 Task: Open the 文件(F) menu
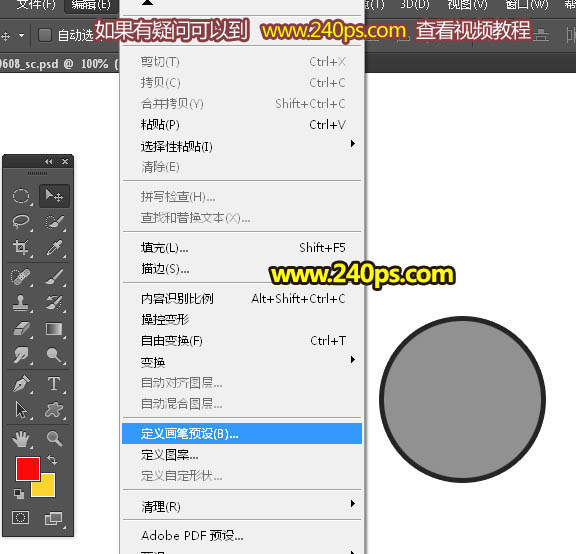pyautogui.click(x=36, y=4)
